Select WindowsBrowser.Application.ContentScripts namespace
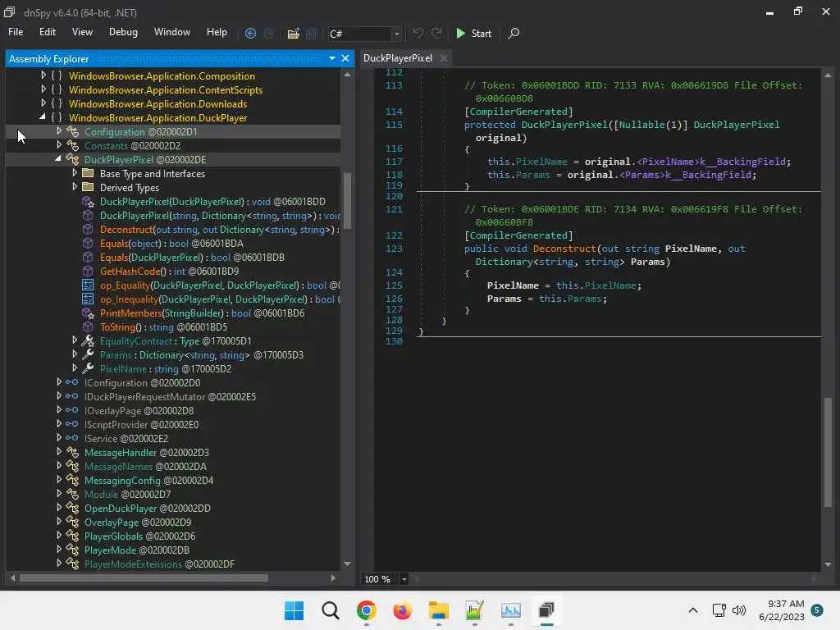Image resolution: width=840 pixels, height=630 pixels. (166, 90)
